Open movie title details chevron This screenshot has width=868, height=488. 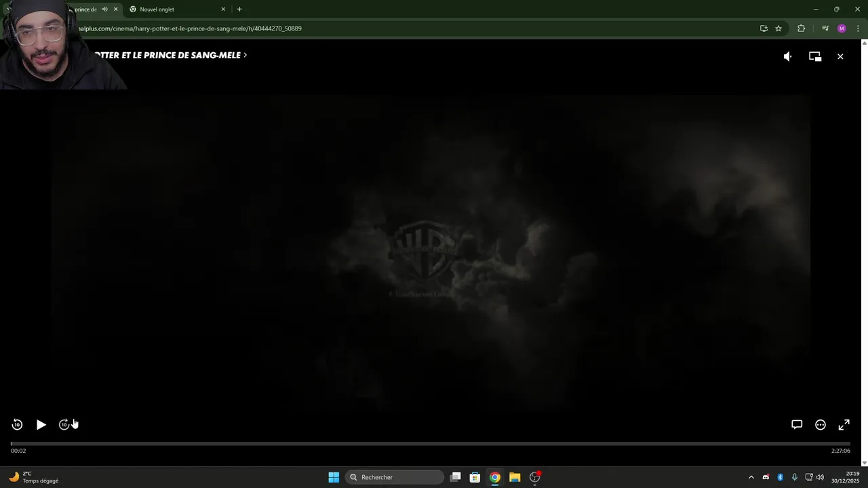[x=245, y=55]
